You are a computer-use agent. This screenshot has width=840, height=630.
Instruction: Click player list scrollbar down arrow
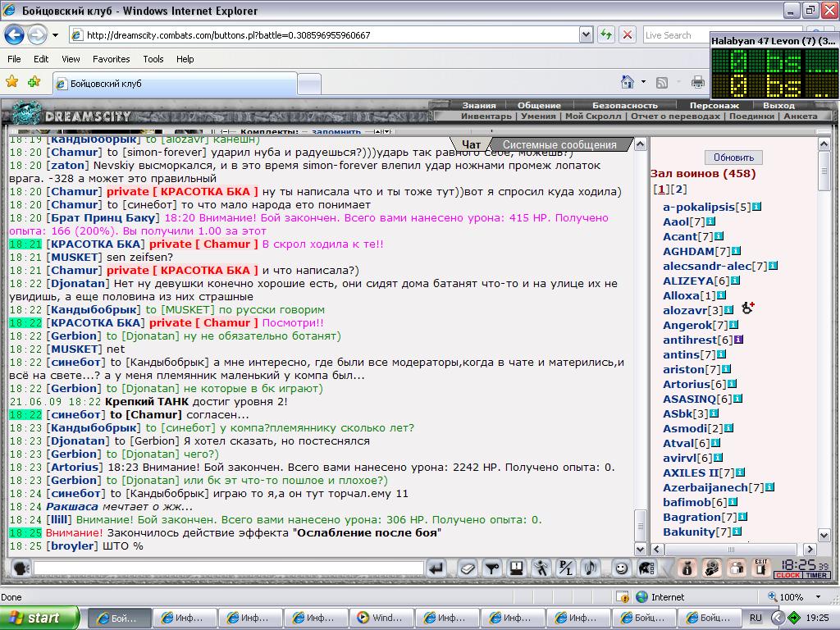[824, 534]
